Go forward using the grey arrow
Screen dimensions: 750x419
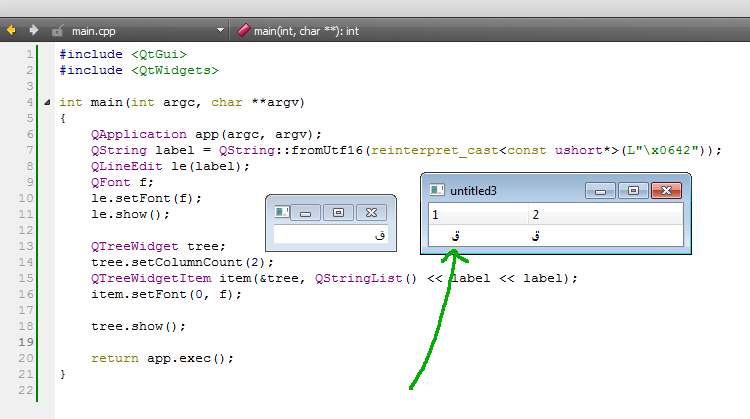(x=33, y=31)
